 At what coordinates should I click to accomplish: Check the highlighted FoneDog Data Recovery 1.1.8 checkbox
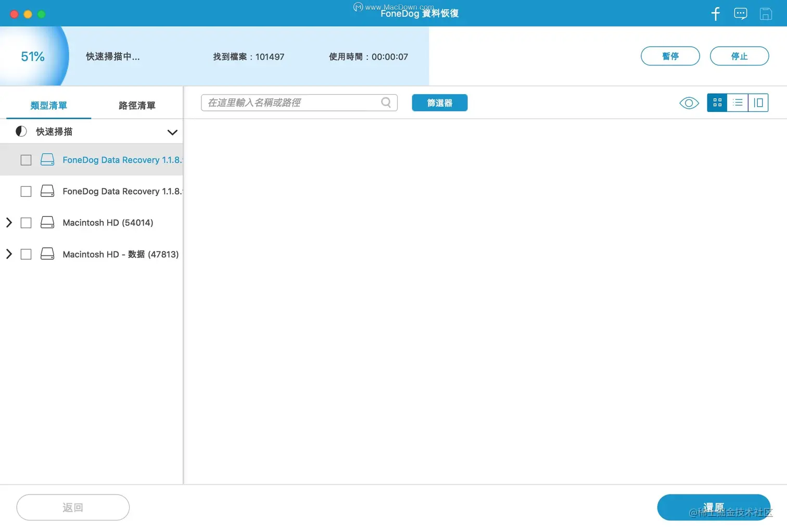click(26, 160)
